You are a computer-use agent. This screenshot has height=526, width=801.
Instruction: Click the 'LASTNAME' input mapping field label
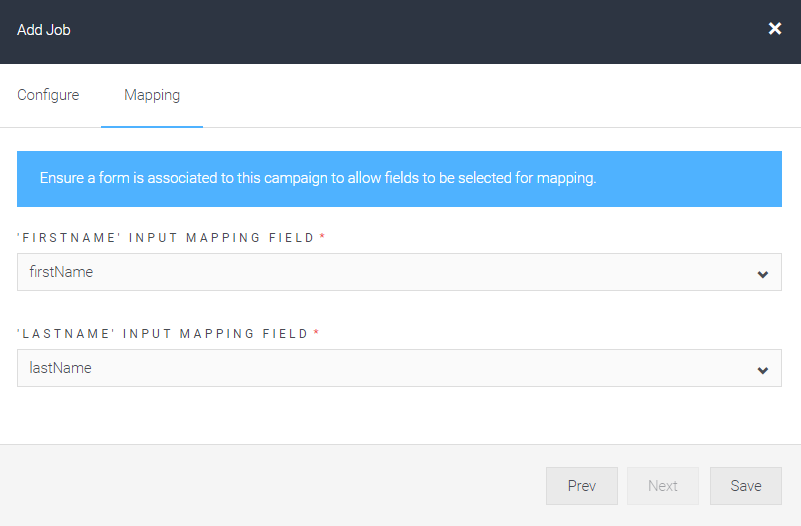pyautogui.click(x=162, y=333)
